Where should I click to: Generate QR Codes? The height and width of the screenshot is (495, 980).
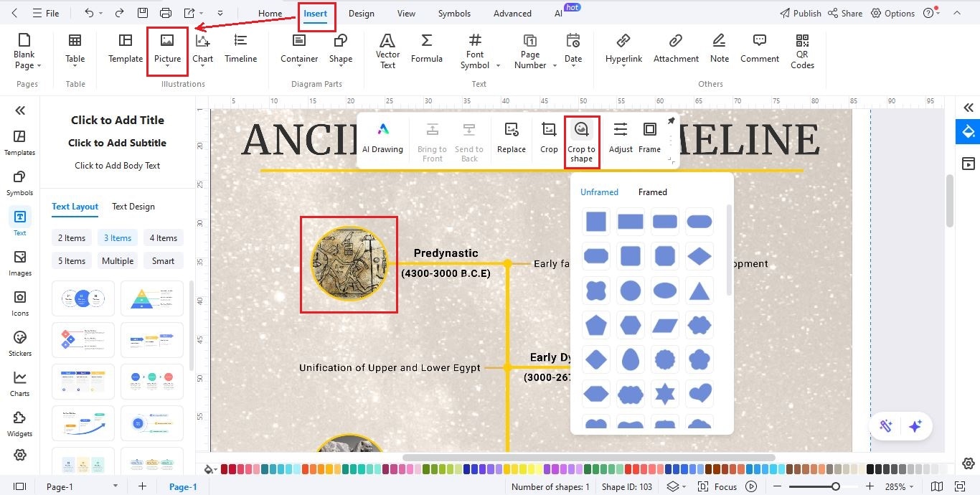click(802, 51)
